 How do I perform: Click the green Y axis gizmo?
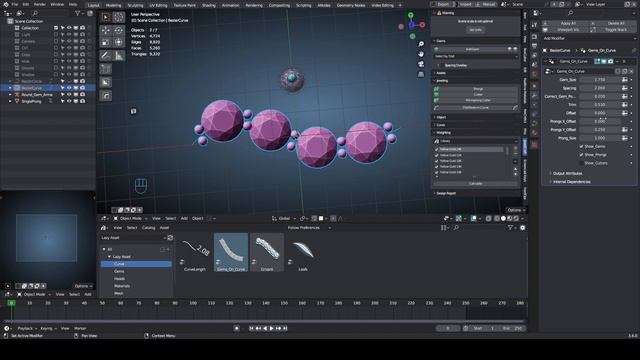(411, 16)
